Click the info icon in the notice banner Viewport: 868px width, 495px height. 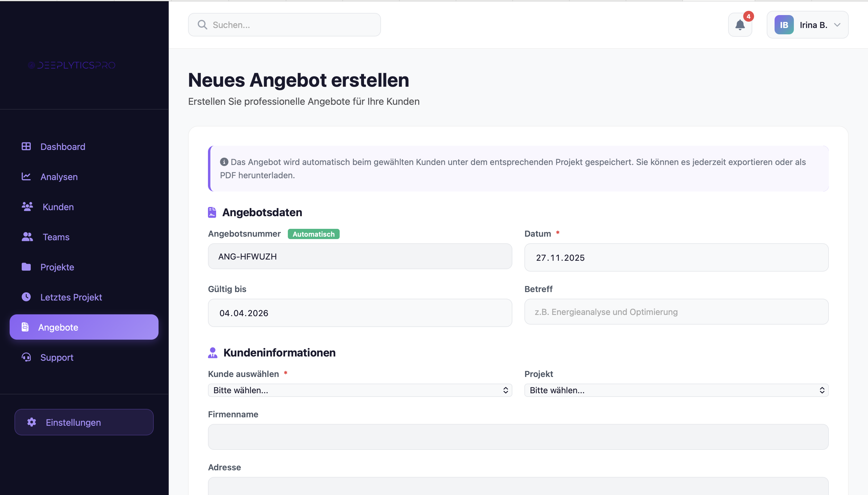pos(224,162)
